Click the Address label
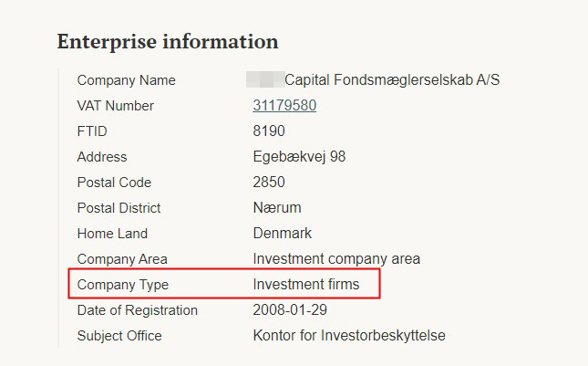 coord(102,157)
